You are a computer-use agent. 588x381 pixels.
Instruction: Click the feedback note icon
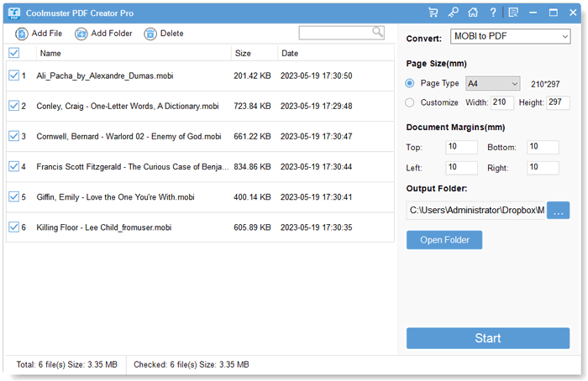513,13
